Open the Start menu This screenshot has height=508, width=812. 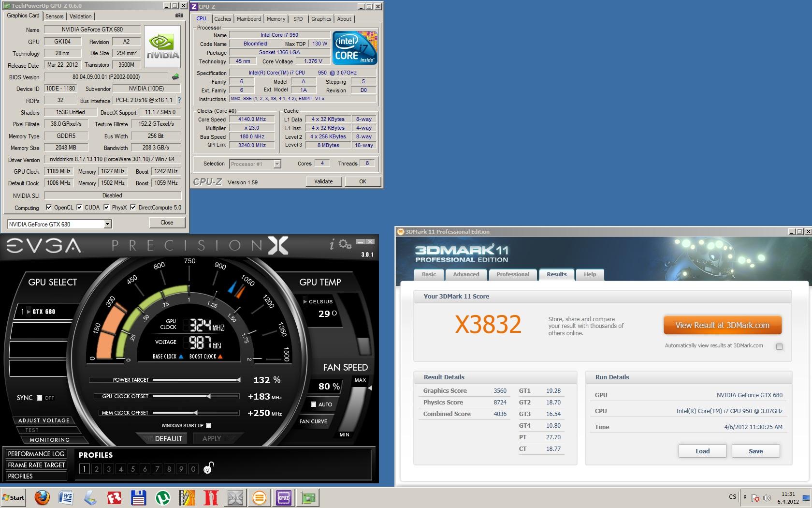(x=14, y=497)
